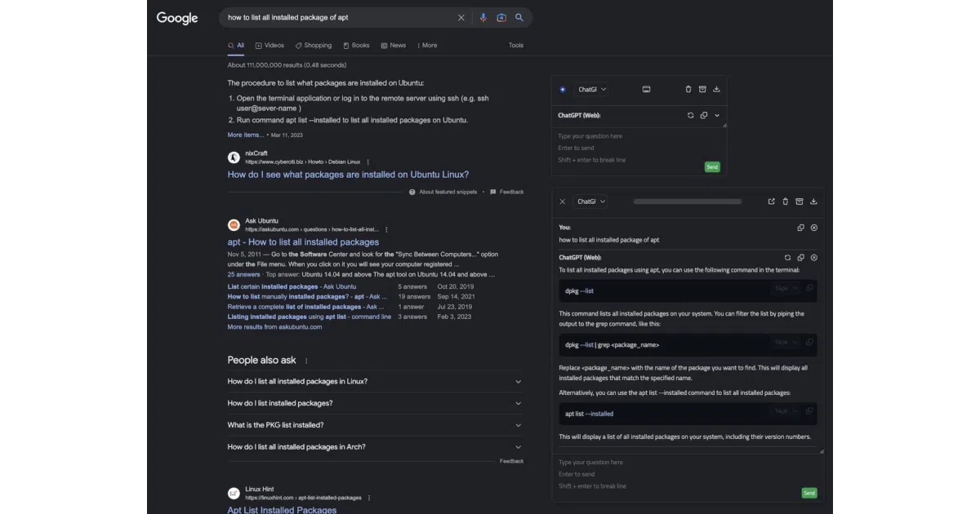Regenerate the ChatGPT (Web) answer in the conversation
Screen dimensions: 980x514
tap(787, 257)
